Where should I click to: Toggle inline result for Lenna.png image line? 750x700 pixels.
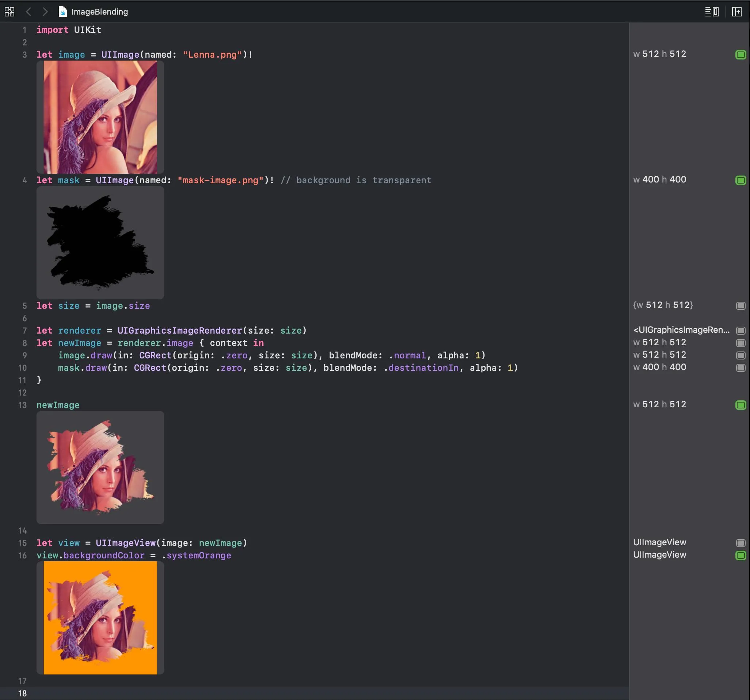coord(741,55)
